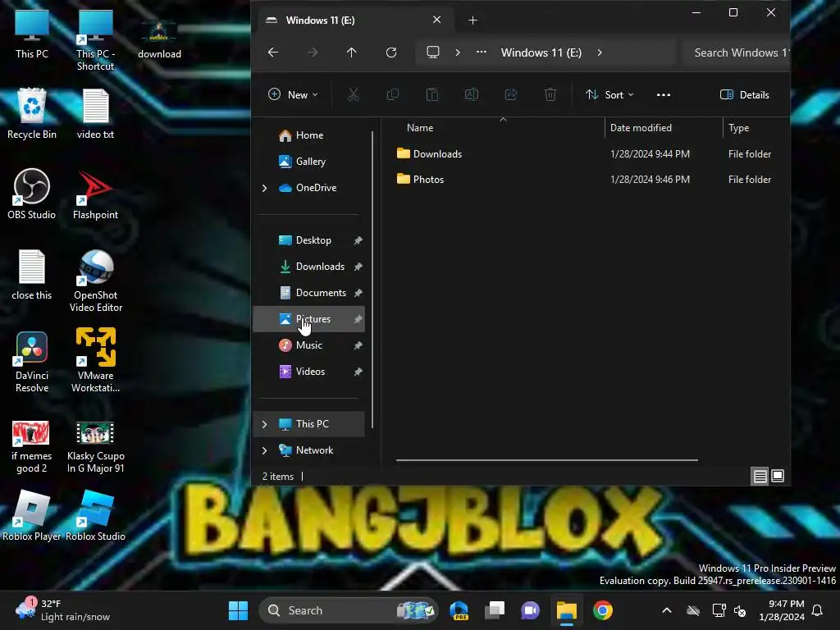Open pinned Videos folder
Image resolution: width=840 pixels, height=630 pixels.
point(308,372)
